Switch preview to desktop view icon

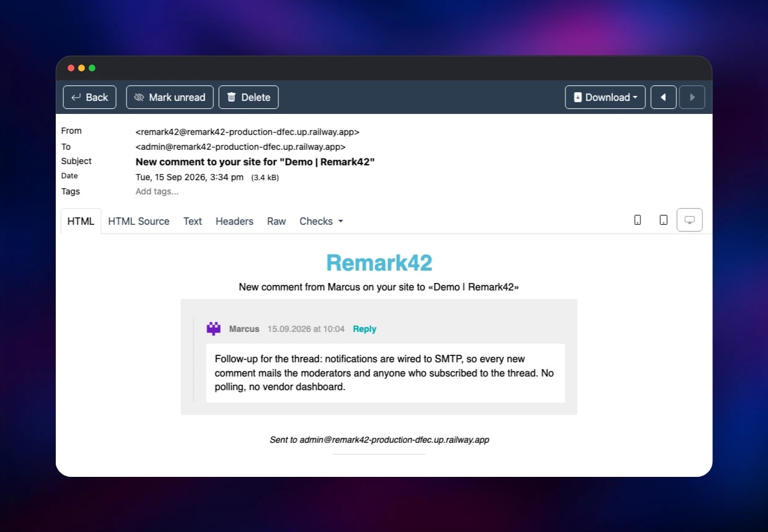click(689, 220)
